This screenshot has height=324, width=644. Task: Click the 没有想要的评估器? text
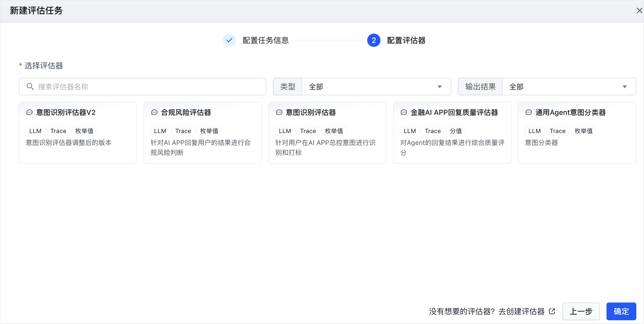462,311
